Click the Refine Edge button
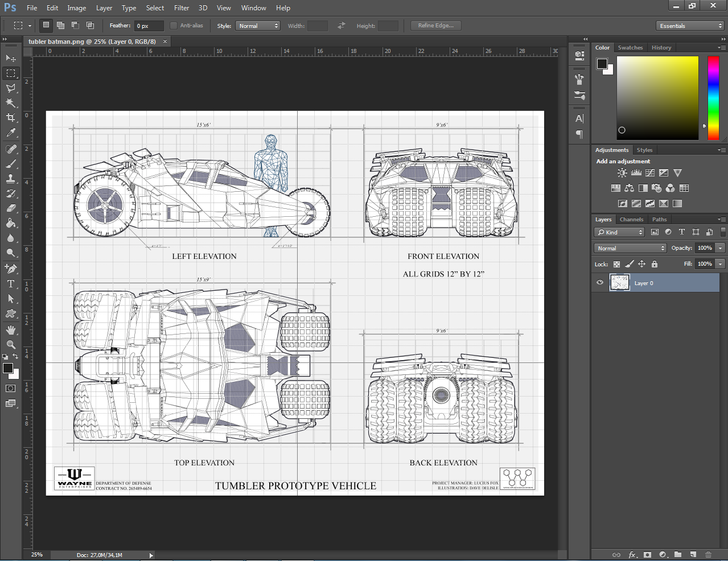728x561 pixels. click(x=436, y=26)
